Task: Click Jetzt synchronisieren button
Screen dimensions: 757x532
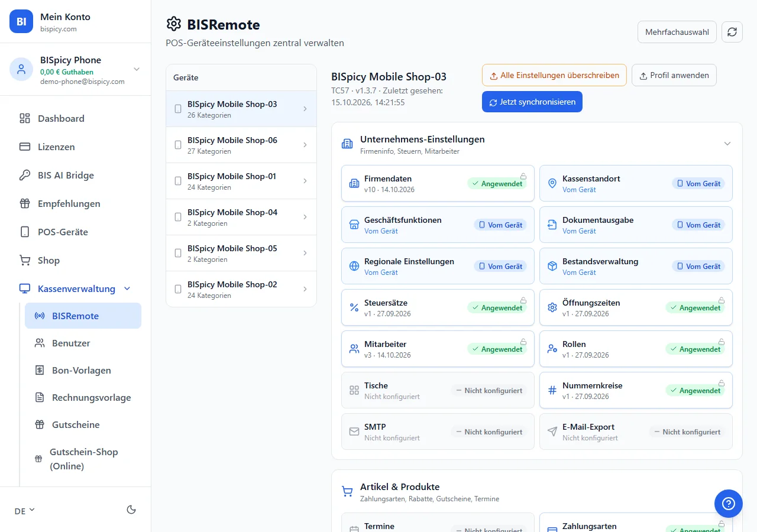Action: tap(532, 102)
